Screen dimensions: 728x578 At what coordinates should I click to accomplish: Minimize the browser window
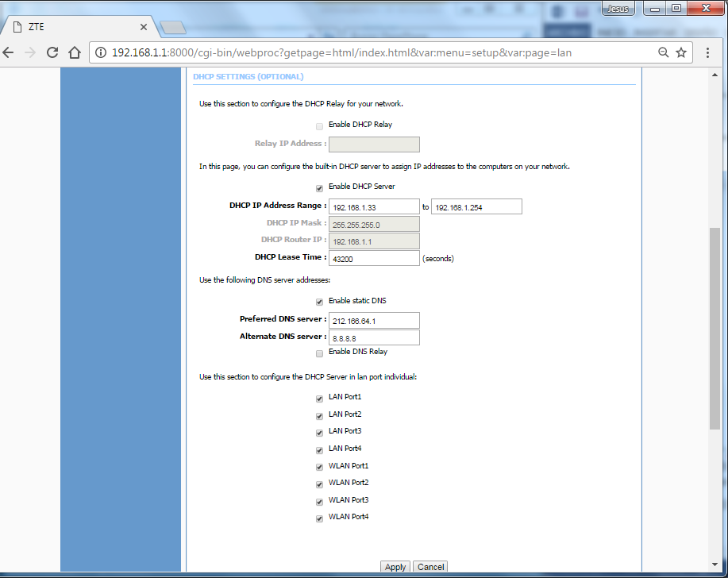pos(655,8)
